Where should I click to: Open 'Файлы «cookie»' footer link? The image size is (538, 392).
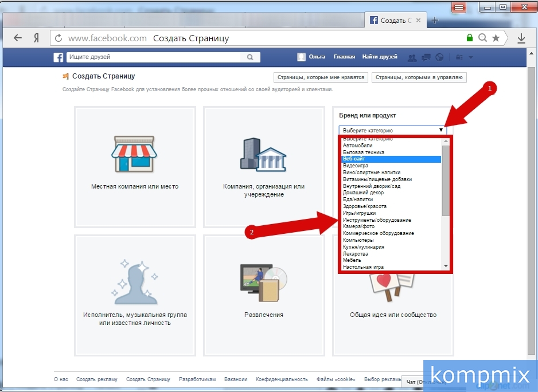click(x=336, y=379)
